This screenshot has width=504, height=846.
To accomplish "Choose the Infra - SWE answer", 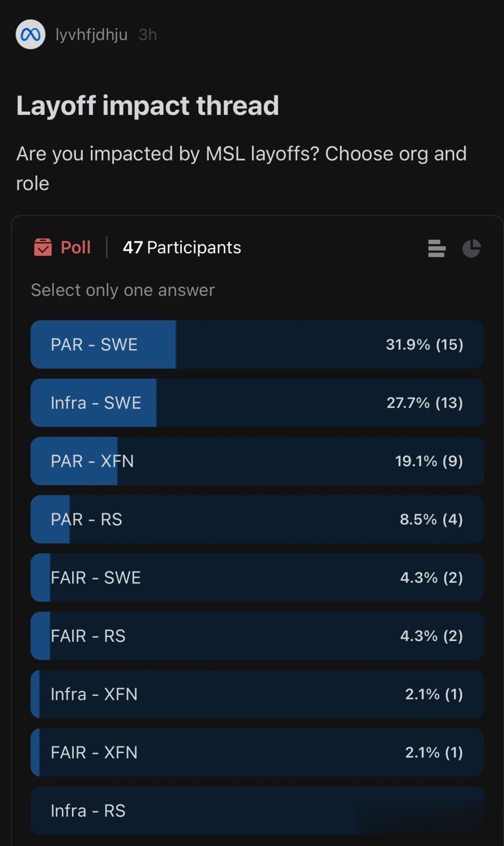I will click(257, 403).
